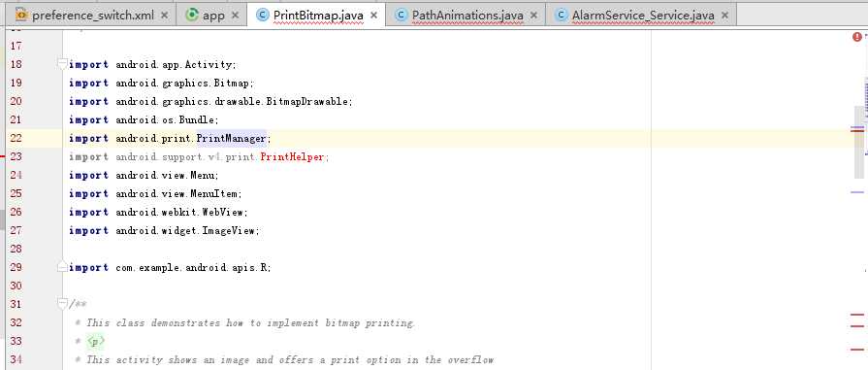868x370 pixels.
Task: Toggle the fold marker at line 29 import
Action: coord(62,267)
